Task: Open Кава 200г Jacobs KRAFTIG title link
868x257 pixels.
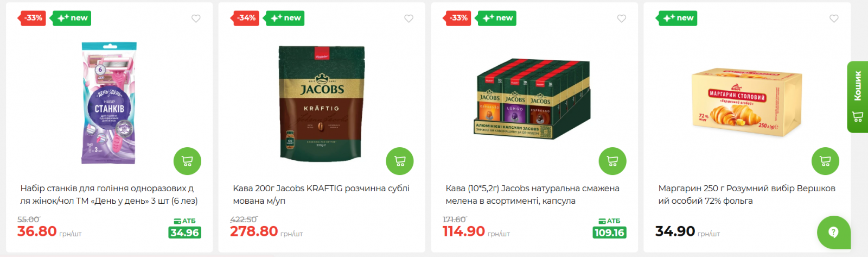Action: click(x=321, y=195)
